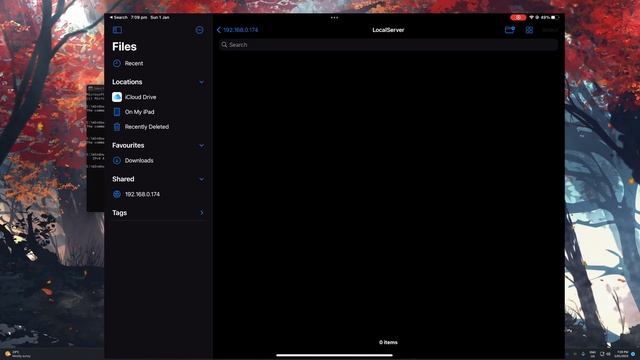Click the time '7:09 pm' in iPad status bar
640x360 pixels.
[139, 18]
